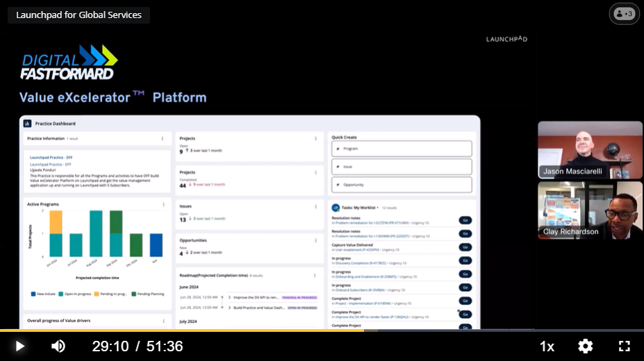Viewport: 644px width, 361px height.
Task: Open the Opportunities card kebab menu
Action: point(315,241)
